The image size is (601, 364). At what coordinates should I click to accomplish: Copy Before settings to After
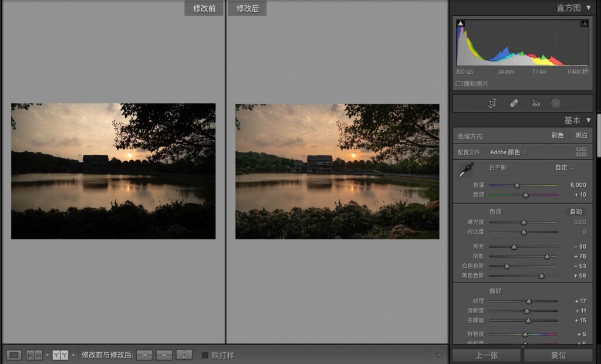tap(144, 355)
